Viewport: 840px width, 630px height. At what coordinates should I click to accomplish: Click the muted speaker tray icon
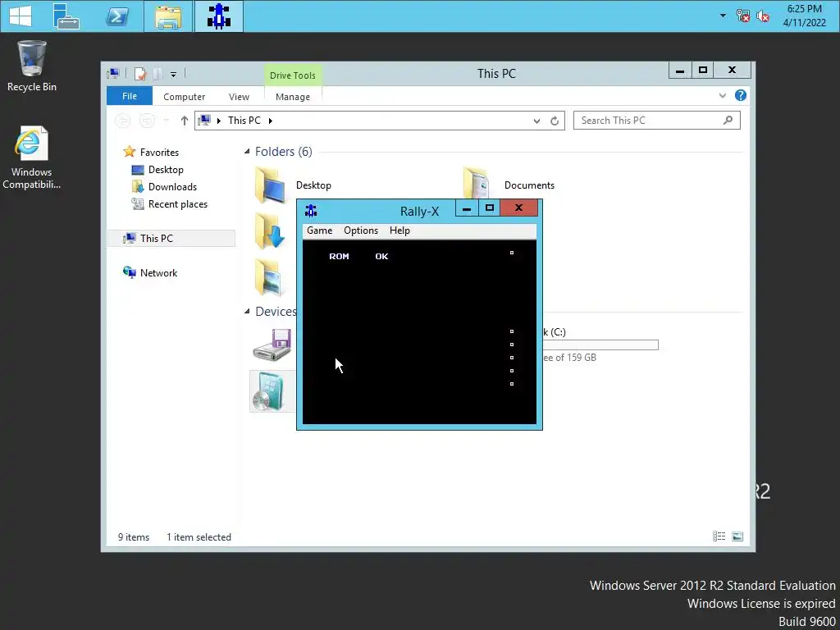763,16
